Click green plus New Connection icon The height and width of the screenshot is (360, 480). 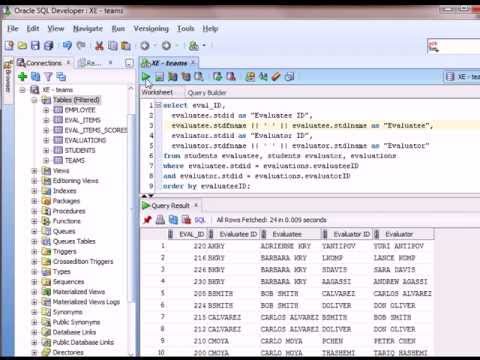click(x=22, y=77)
